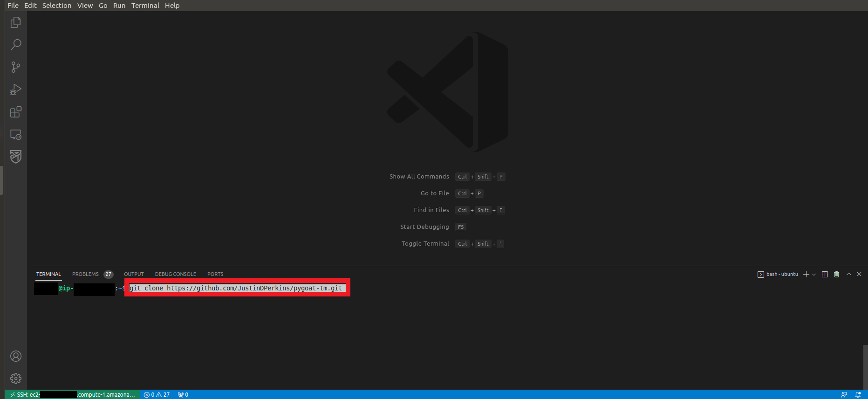Open the Remote Explorer view

click(x=16, y=134)
